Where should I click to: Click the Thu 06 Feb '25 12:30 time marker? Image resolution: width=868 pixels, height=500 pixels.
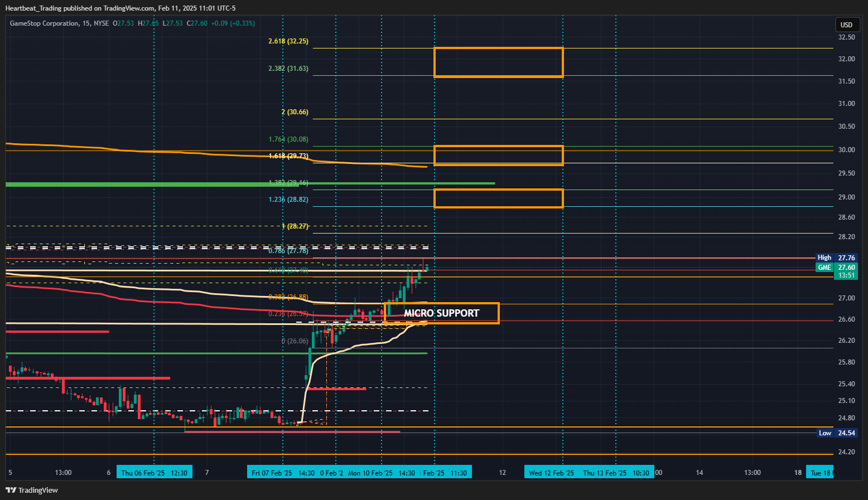(154, 473)
